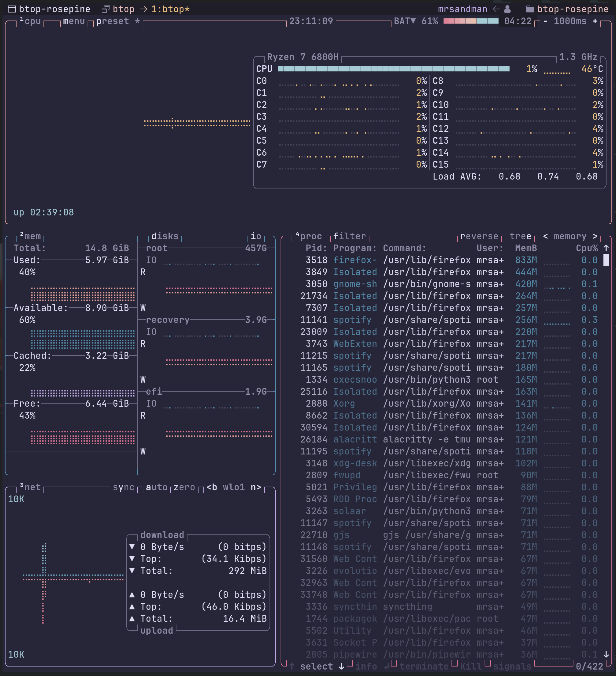Click right arrow after memory sort option
This screenshot has width=616, height=676.
(595, 236)
